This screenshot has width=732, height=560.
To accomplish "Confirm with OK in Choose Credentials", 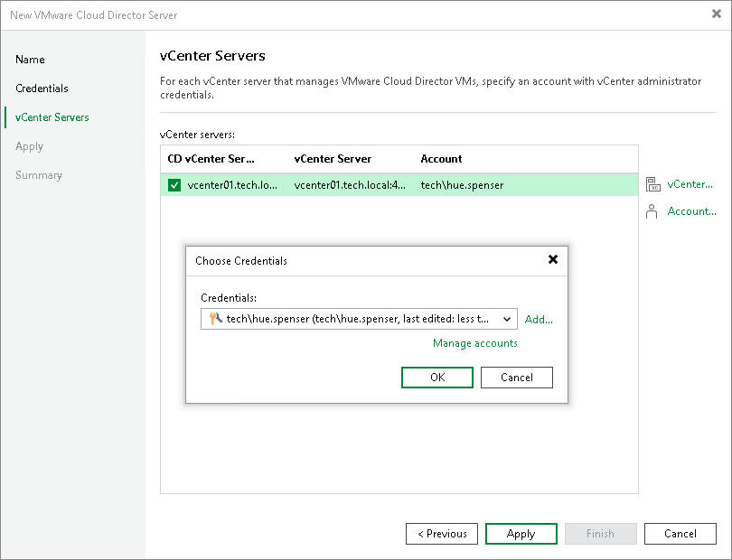I will (437, 377).
